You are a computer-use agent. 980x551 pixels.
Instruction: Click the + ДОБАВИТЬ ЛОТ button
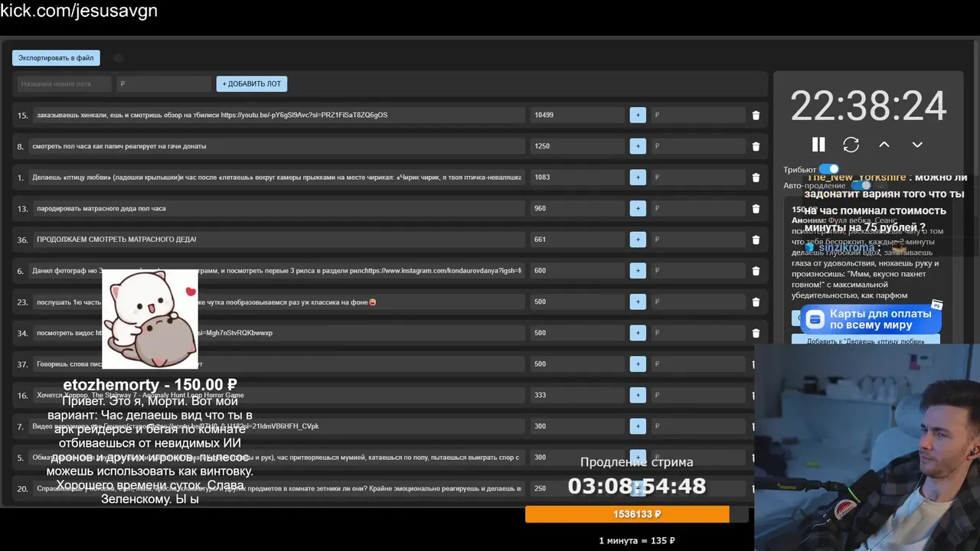click(x=252, y=83)
